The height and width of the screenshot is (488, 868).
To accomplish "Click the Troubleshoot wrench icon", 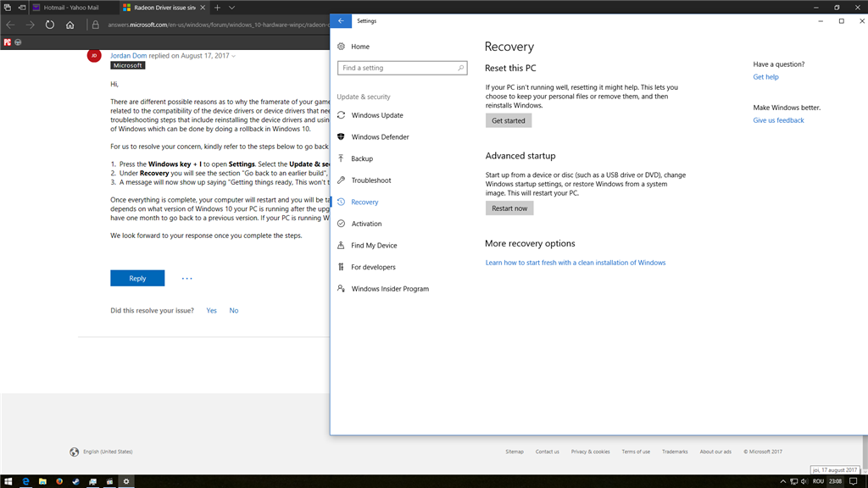I will click(341, 180).
